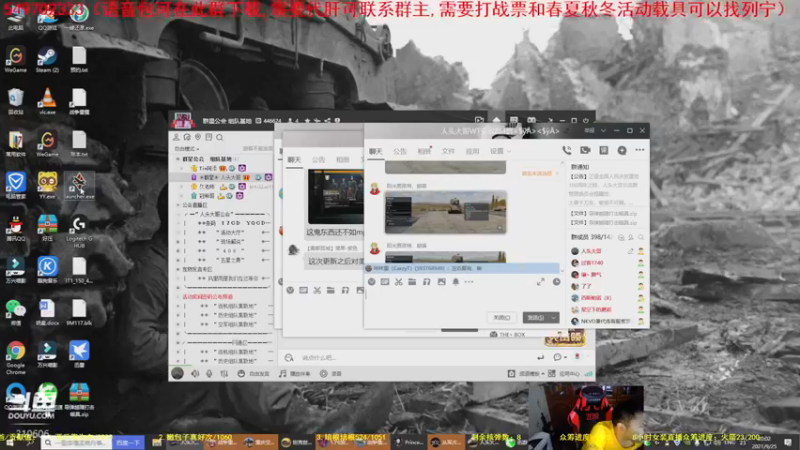The image size is (800, 450).
Task: Click the scissors icon in the middle chat window
Action: 317,290
